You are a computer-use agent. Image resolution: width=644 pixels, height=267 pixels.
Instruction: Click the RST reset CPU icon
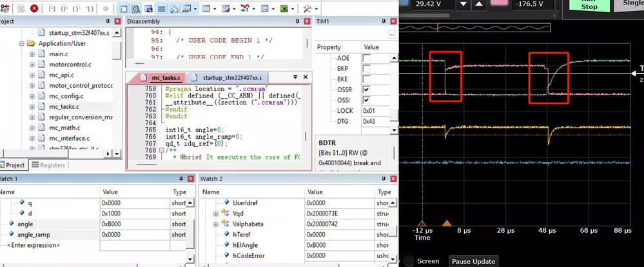[x=4, y=9]
